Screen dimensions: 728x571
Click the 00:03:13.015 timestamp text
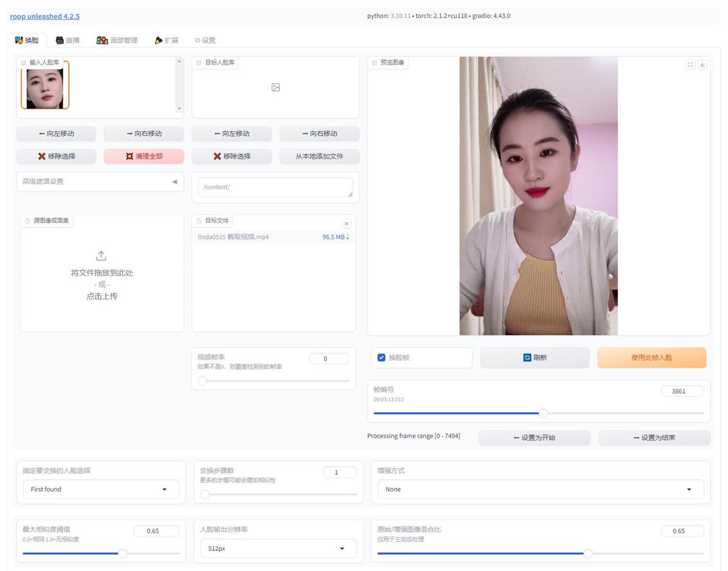click(388, 399)
